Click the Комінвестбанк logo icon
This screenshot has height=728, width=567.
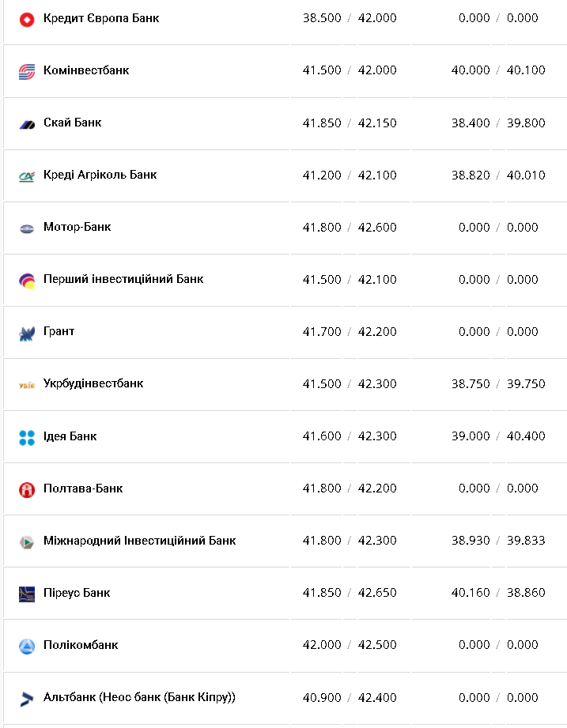pos(27,71)
